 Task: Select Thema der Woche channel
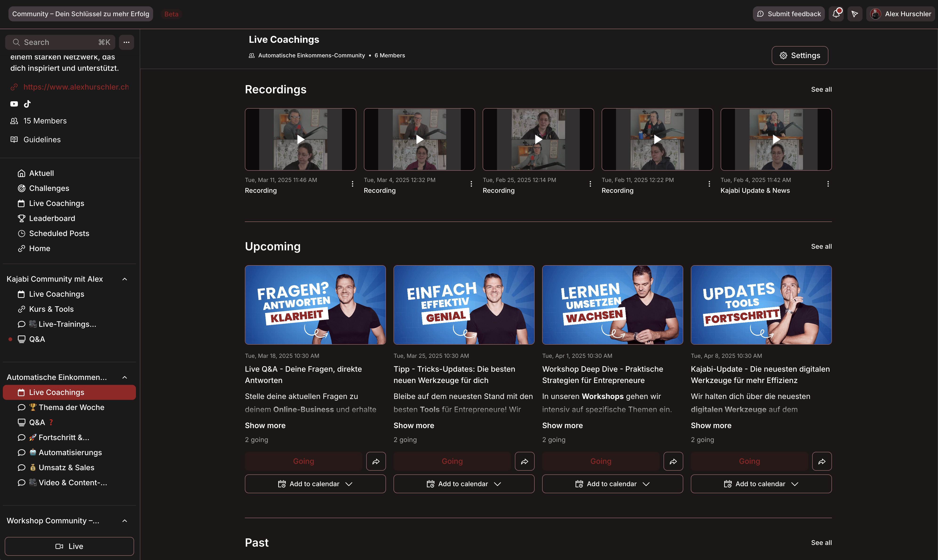tap(71, 407)
